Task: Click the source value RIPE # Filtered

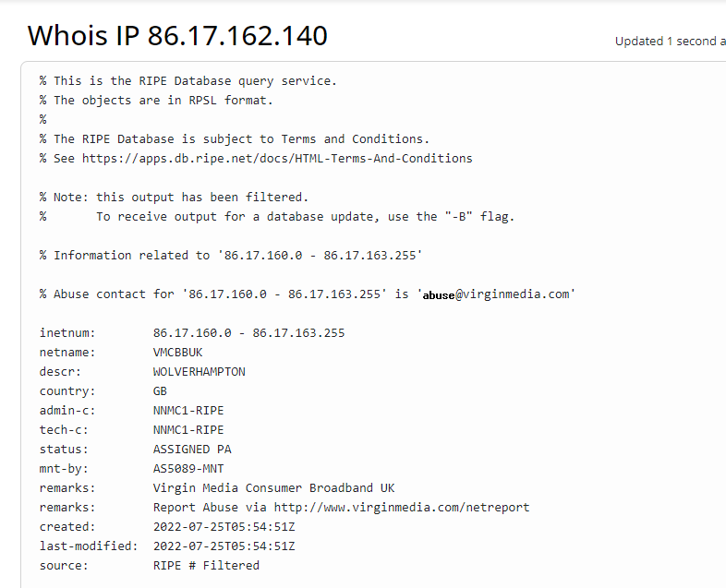Action: 206,565
